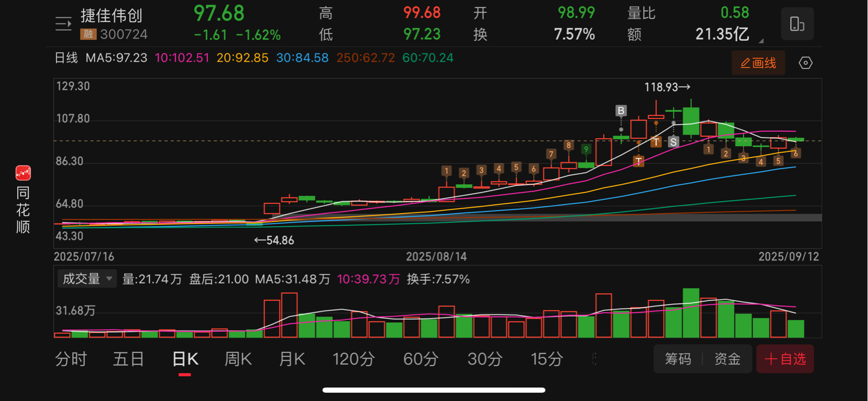Switch to 月K chart
Screen dimensions: 868x401
292,359
